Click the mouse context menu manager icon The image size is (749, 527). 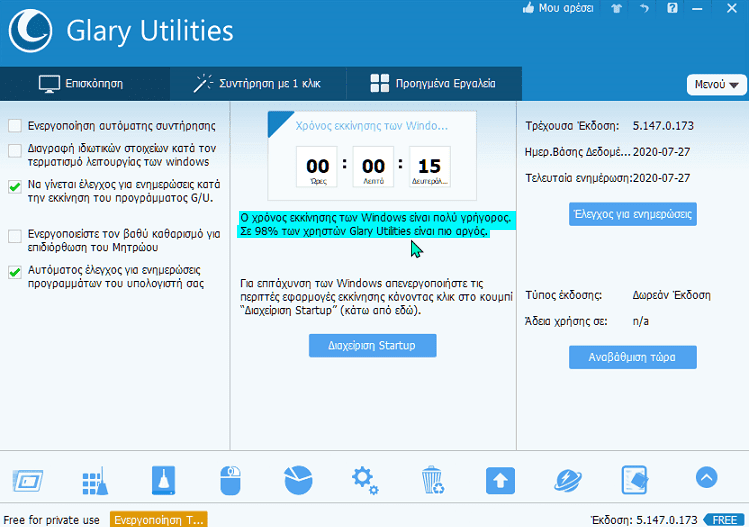[x=230, y=480]
